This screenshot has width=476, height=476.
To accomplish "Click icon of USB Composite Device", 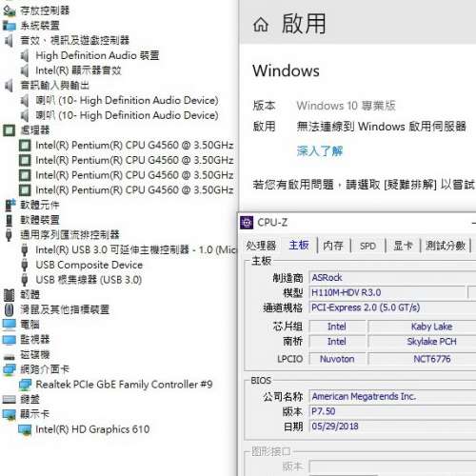I will tap(25, 265).
